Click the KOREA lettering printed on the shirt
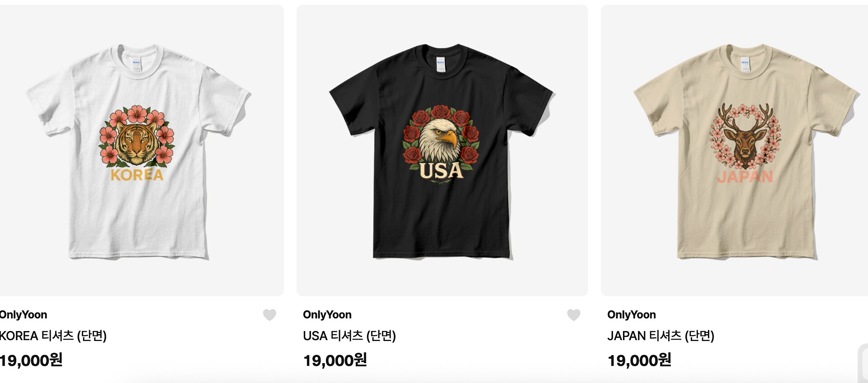Screen dimensions: 868x383 [137, 175]
